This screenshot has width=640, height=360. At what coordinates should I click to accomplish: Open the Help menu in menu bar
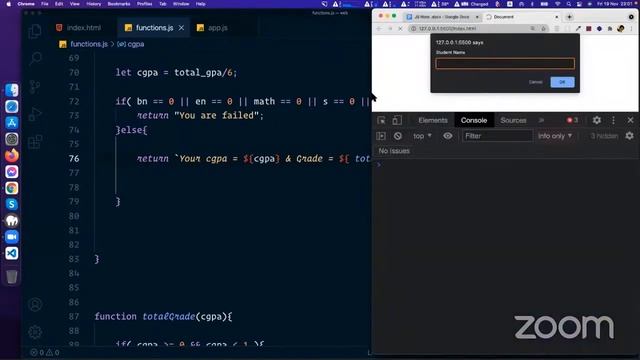click(x=200, y=4)
